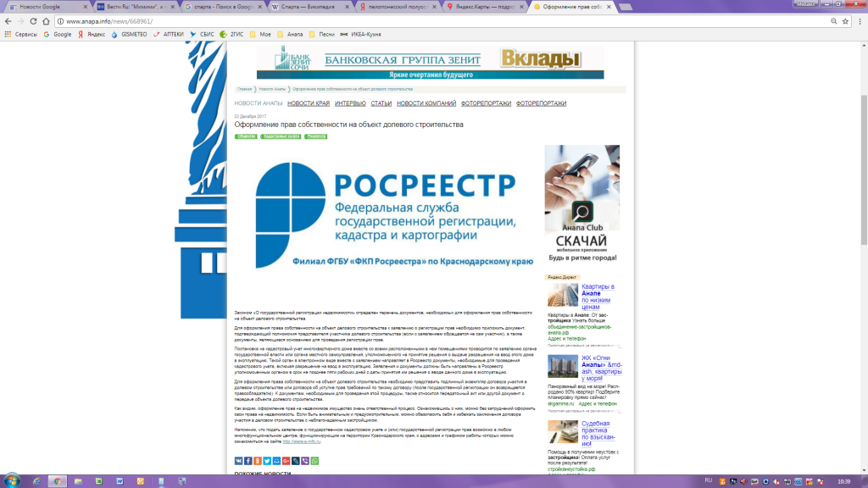The width and height of the screenshot is (868, 488).
Task: Click the Главная breadcrumb link
Action: (244, 89)
